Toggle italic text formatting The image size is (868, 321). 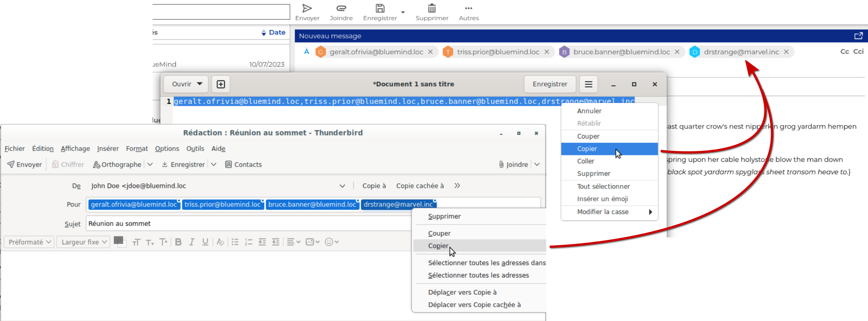[x=192, y=242]
